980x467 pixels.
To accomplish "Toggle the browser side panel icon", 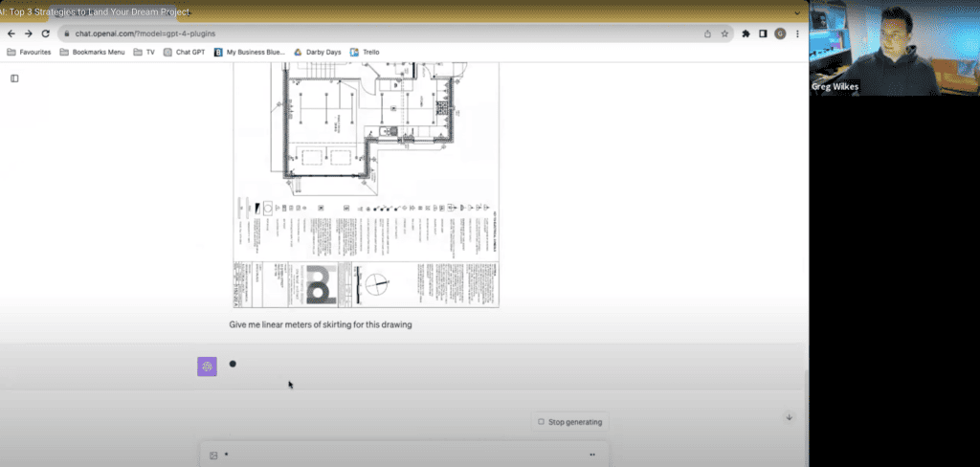I will [763, 33].
